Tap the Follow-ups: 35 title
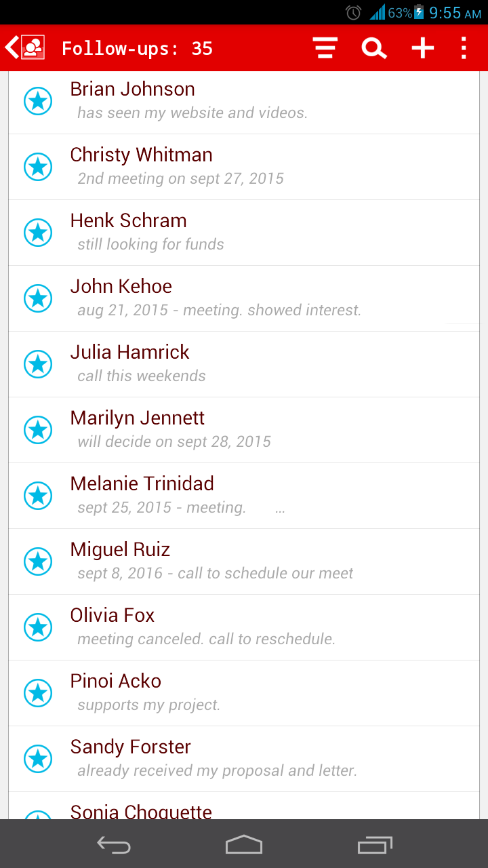Screen dimensions: 488x868 click(137, 49)
